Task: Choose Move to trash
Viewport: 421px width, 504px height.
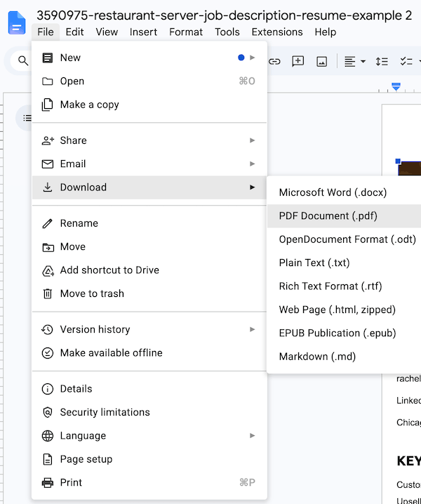Action: [149, 293]
